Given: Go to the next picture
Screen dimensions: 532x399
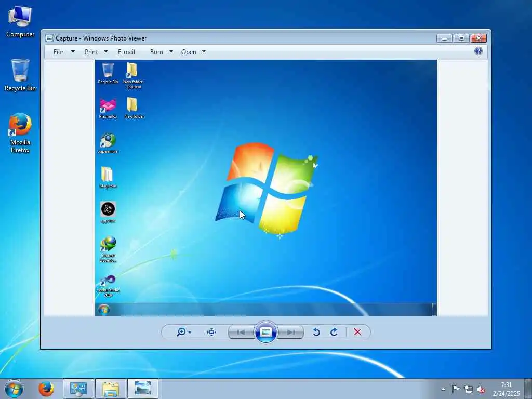Looking at the screenshot, I should point(290,332).
